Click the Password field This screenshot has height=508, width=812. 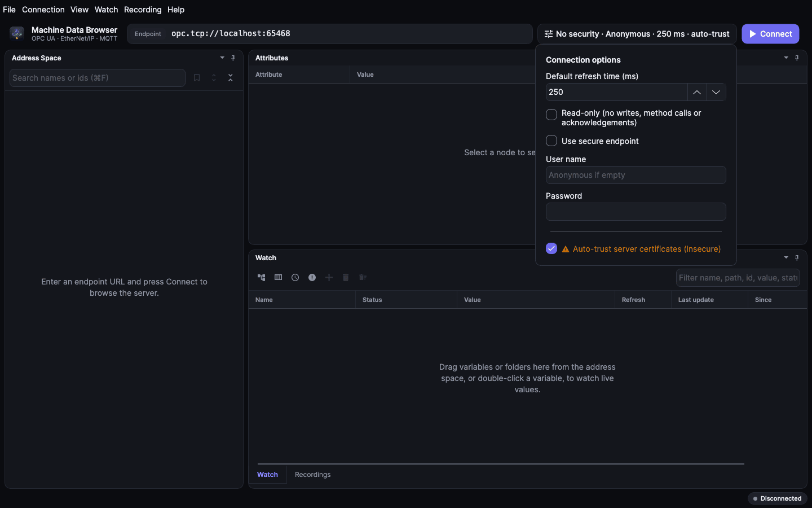click(x=636, y=212)
